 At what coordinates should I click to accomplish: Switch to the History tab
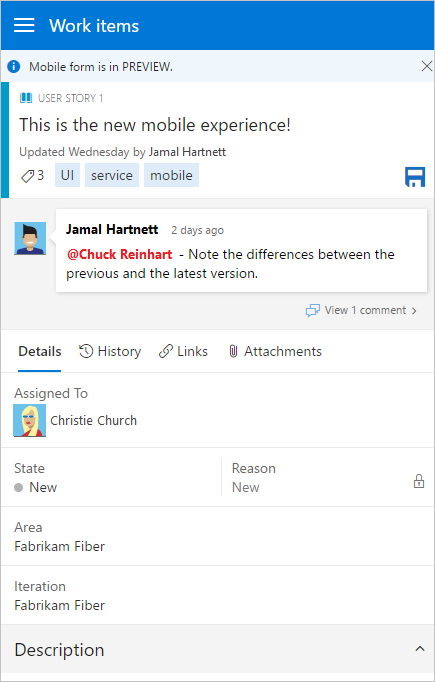(x=110, y=351)
